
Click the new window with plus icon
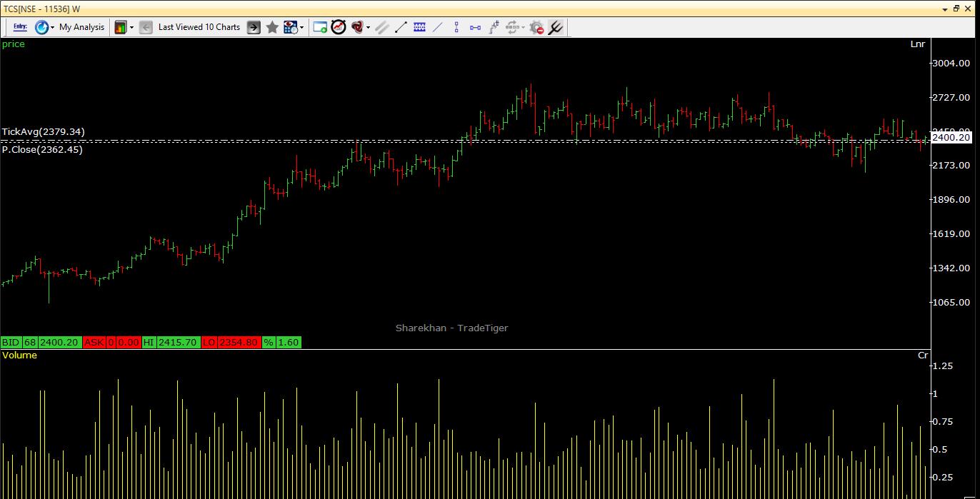(x=320, y=27)
